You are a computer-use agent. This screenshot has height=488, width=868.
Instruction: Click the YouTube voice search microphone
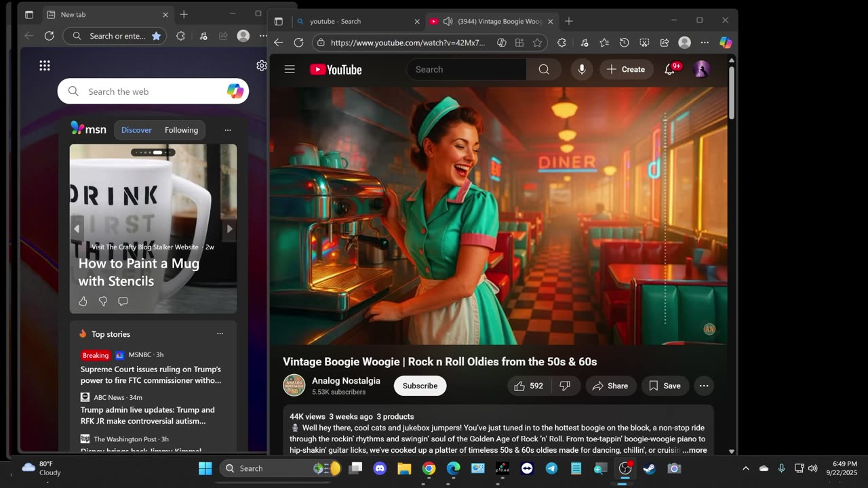pos(581,69)
